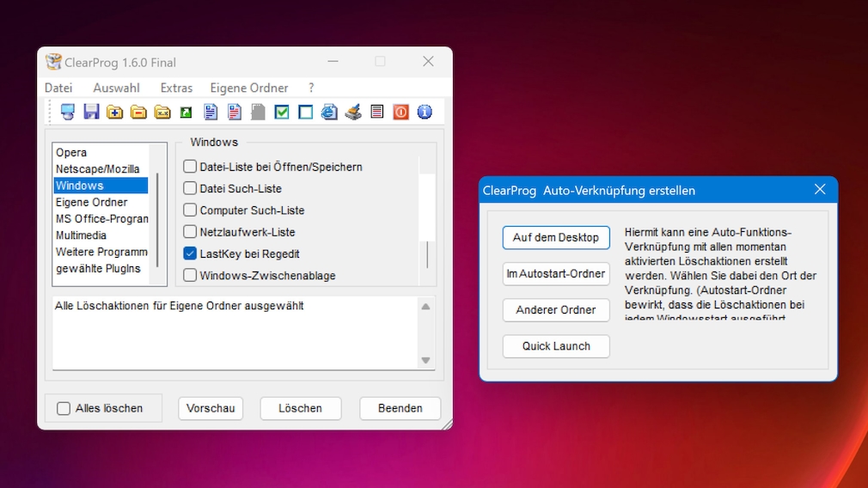Open the Eigene Ordner menu
Image resolution: width=868 pixels, height=488 pixels.
(249, 88)
